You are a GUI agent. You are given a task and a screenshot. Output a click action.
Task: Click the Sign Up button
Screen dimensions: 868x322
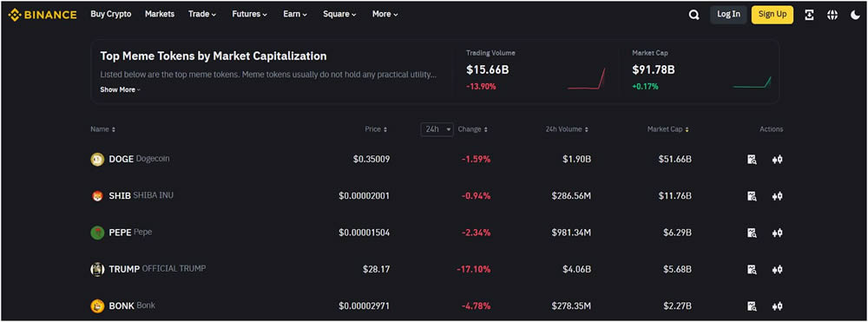pos(773,15)
